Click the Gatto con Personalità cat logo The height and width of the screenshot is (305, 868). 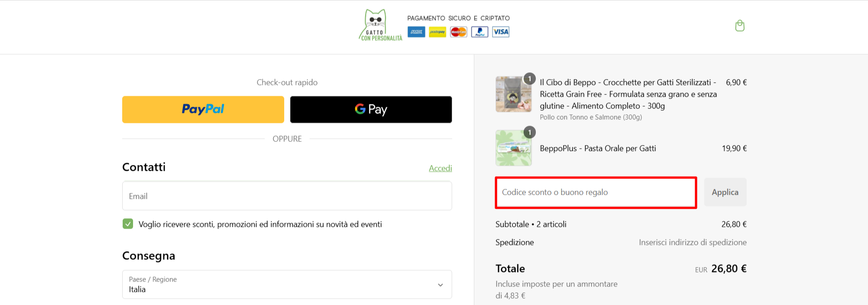[x=380, y=26]
